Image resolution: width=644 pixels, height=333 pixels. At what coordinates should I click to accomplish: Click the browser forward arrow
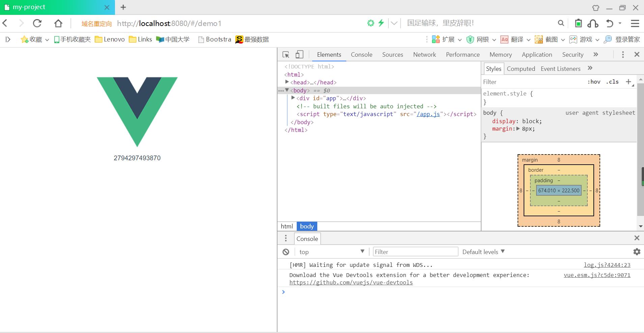click(21, 23)
